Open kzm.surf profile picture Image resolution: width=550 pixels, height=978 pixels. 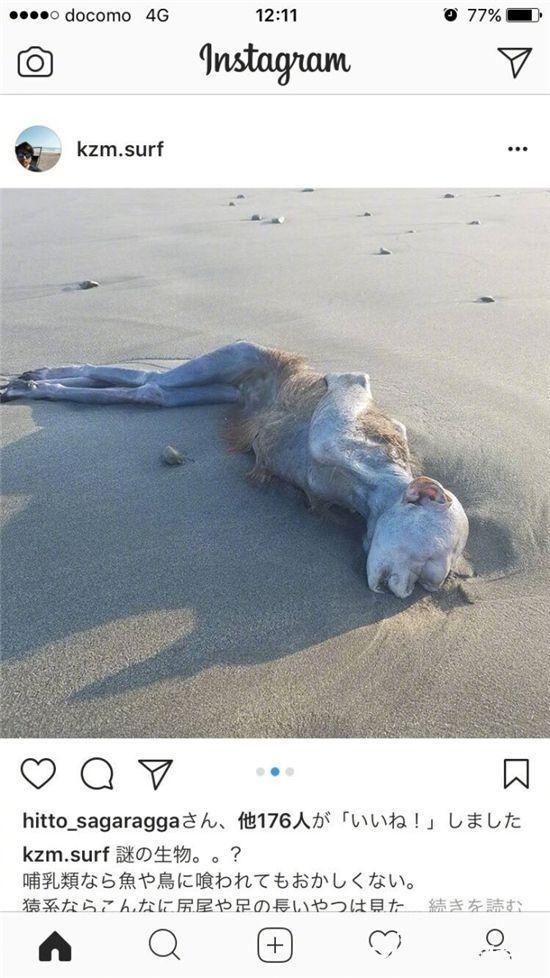click(38, 148)
